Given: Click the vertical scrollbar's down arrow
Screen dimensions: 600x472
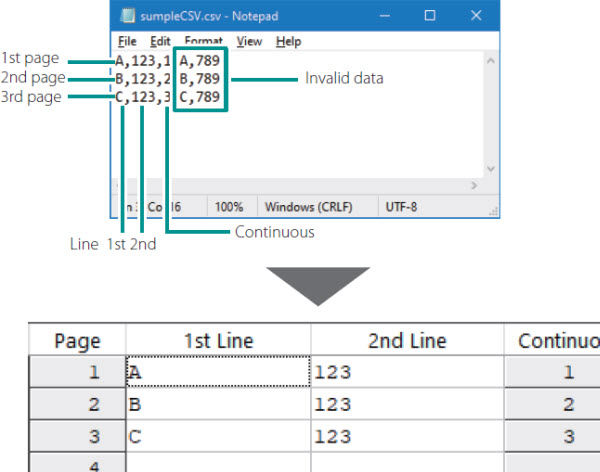Looking at the screenshot, I should pos(489,169).
